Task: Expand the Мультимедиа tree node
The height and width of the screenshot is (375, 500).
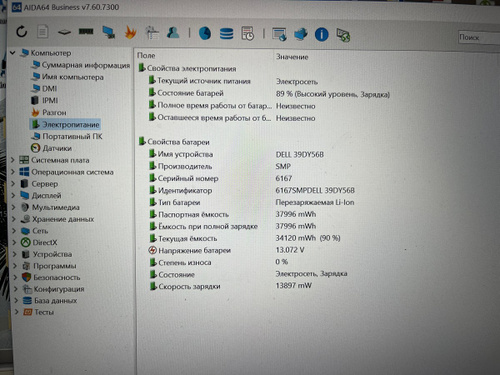Action: pyautogui.click(x=14, y=207)
